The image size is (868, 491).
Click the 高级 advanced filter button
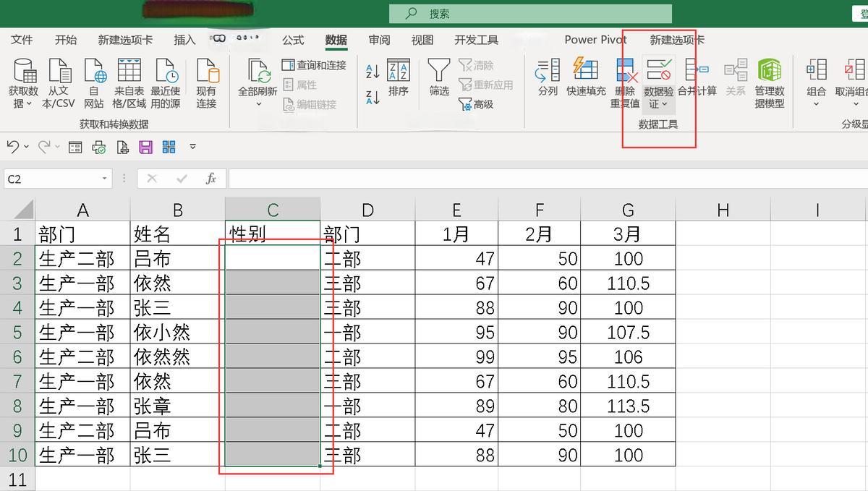point(476,105)
